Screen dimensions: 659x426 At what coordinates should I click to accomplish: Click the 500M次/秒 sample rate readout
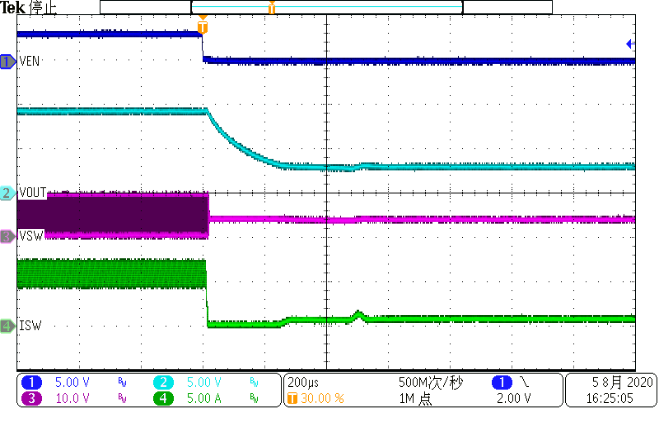[430, 382]
